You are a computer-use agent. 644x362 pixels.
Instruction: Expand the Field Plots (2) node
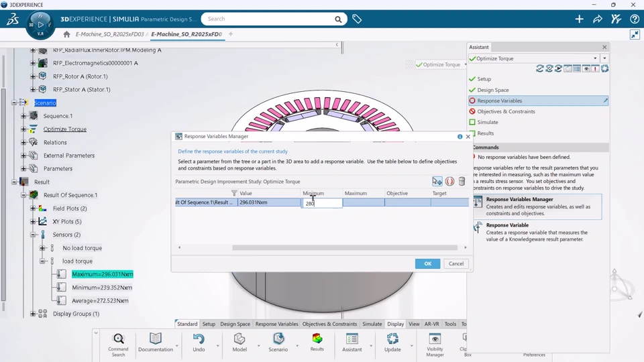34,208
